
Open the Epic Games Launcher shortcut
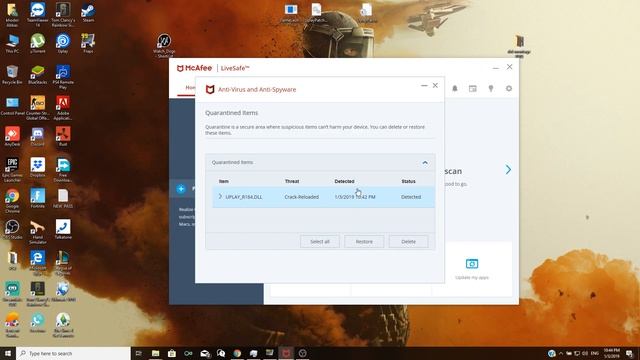point(12,170)
